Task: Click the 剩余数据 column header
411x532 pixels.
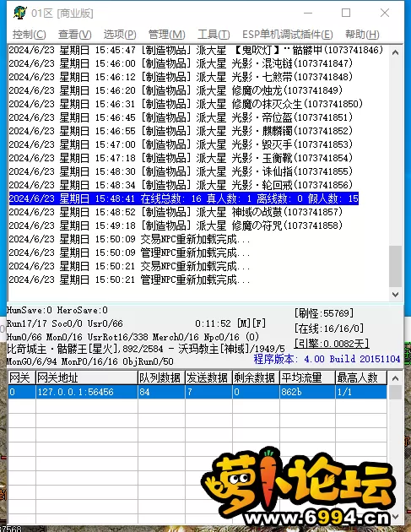Action: pos(256,377)
